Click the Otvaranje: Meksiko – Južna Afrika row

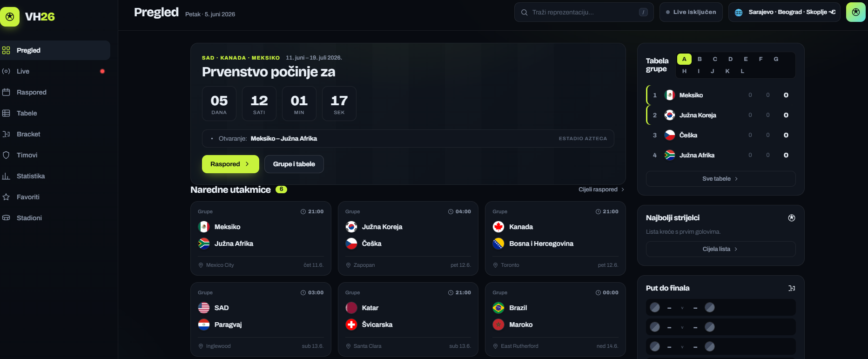(408, 139)
